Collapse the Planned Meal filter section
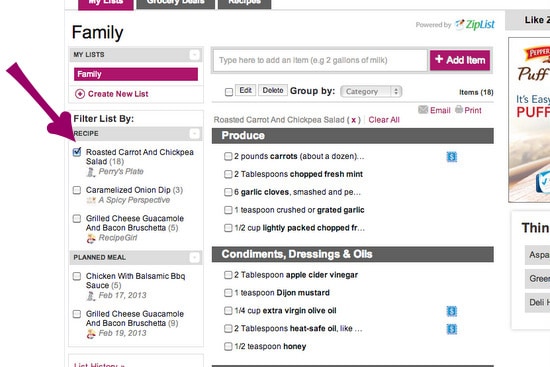Screen dimensions: 550x367 click(195, 258)
